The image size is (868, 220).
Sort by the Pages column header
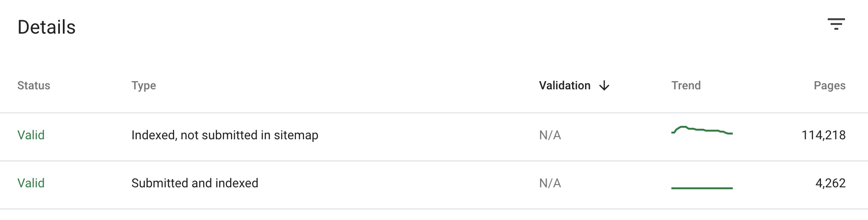(x=829, y=86)
